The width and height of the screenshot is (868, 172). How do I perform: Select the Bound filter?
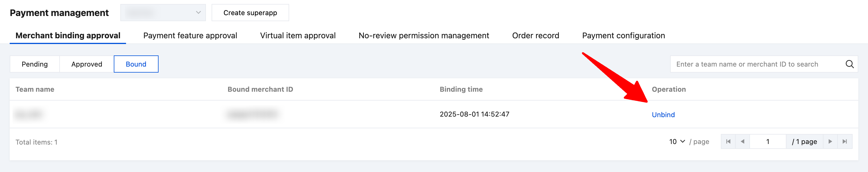[136, 64]
